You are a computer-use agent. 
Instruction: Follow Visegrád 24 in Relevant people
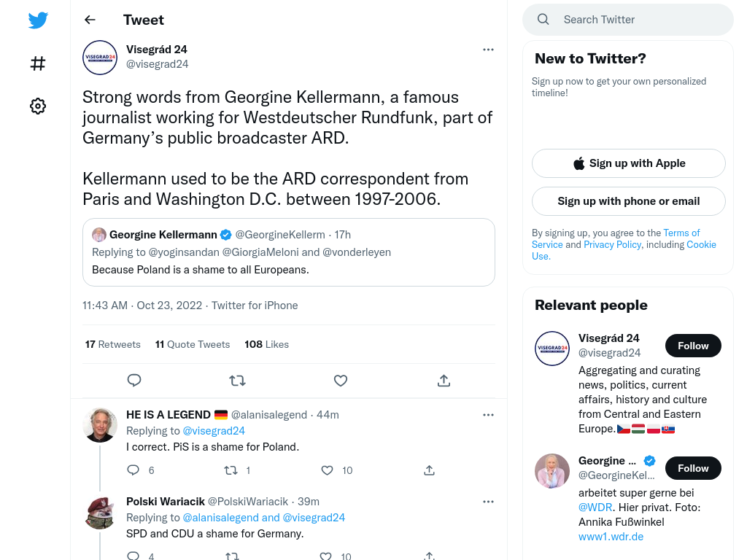pos(693,346)
